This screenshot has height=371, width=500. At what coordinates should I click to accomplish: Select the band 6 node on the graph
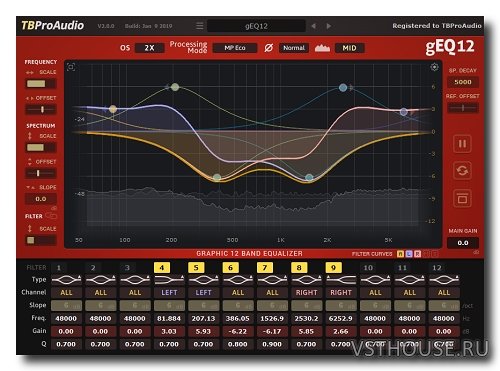(x=217, y=177)
